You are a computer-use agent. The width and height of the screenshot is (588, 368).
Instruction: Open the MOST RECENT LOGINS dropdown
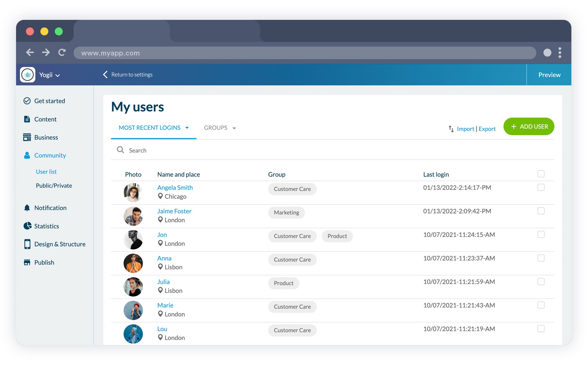(x=153, y=128)
